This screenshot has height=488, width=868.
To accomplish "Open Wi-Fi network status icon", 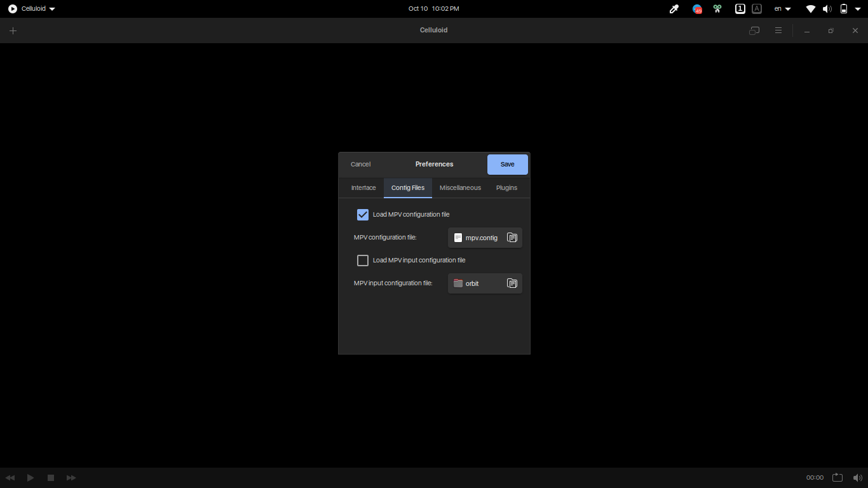I will (811, 9).
